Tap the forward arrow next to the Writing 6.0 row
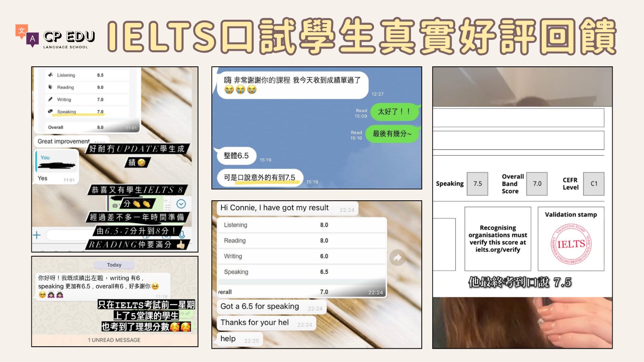Viewport: 644px width, 362px height. coord(397,257)
